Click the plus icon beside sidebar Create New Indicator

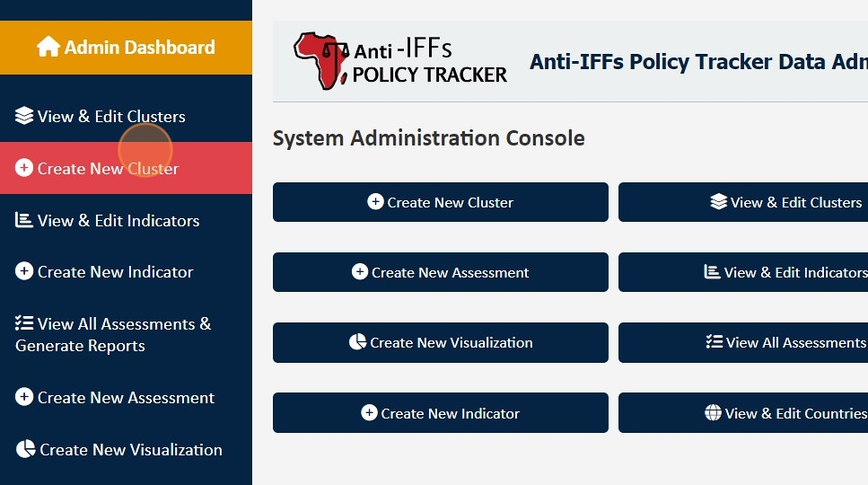[x=24, y=271]
